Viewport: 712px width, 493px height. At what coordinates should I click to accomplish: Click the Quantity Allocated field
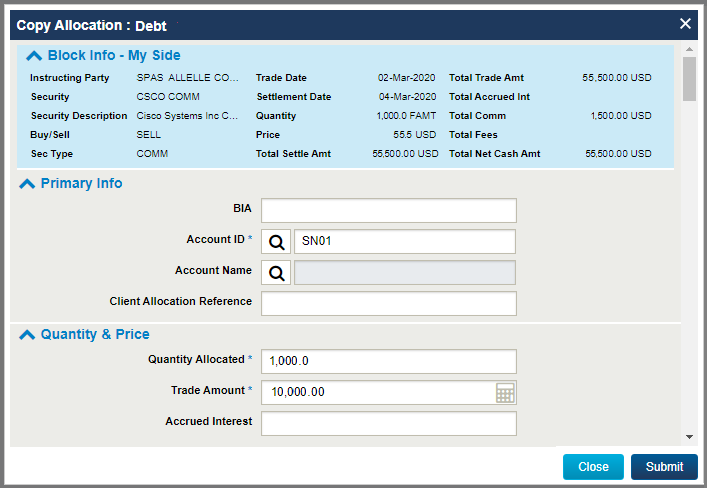click(x=389, y=362)
